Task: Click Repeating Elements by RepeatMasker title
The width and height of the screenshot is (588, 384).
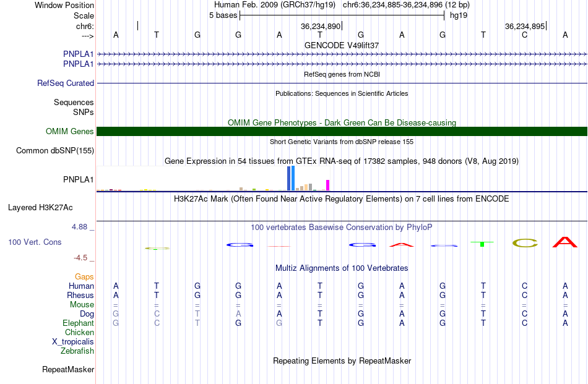Action: pyautogui.click(x=342, y=361)
